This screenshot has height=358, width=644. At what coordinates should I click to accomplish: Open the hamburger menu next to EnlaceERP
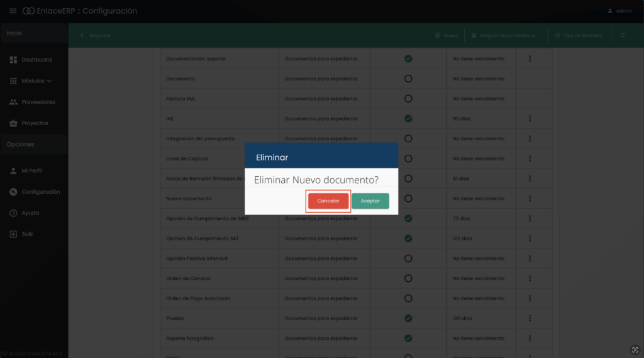point(13,11)
